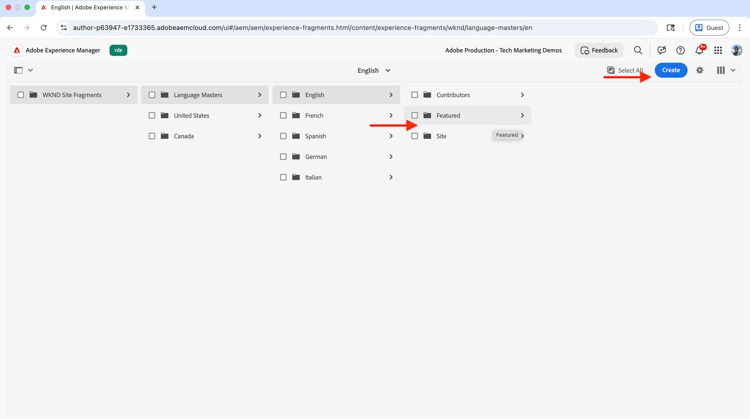Check the United States checkbox
Image resolution: width=750 pixels, height=419 pixels.
[152, 115]
